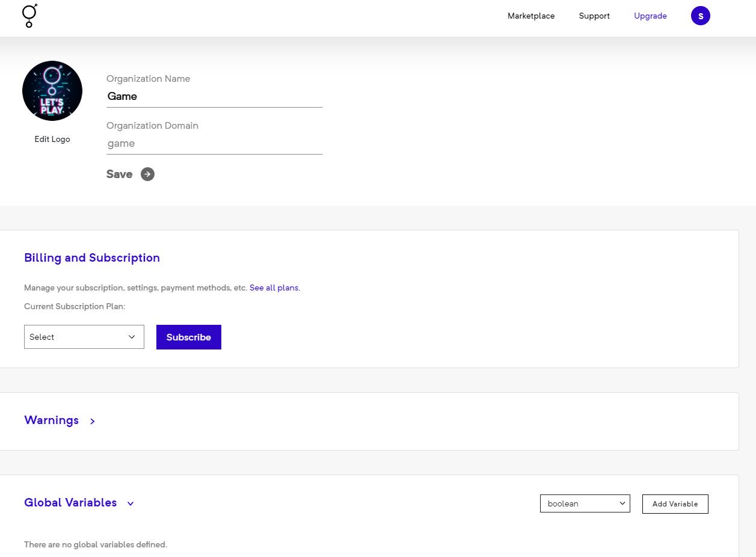Click the app logo in the header
The width and height of the screenshot is (756, 557).
29,16
